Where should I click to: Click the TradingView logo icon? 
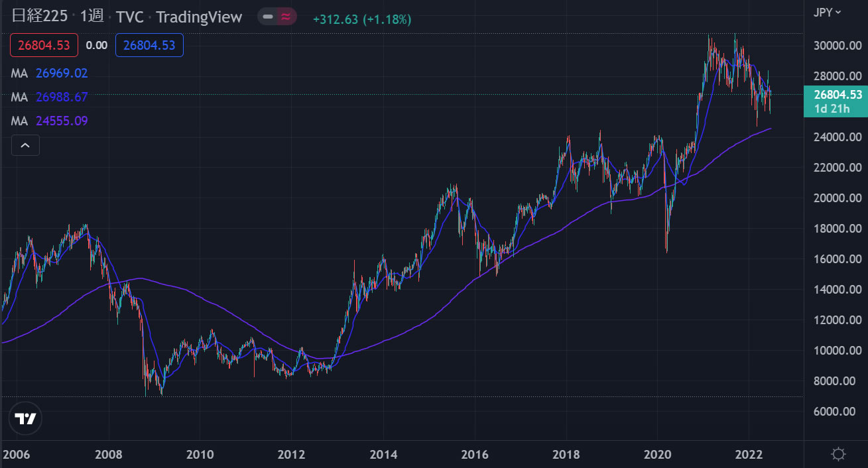[x=26, y=418]
